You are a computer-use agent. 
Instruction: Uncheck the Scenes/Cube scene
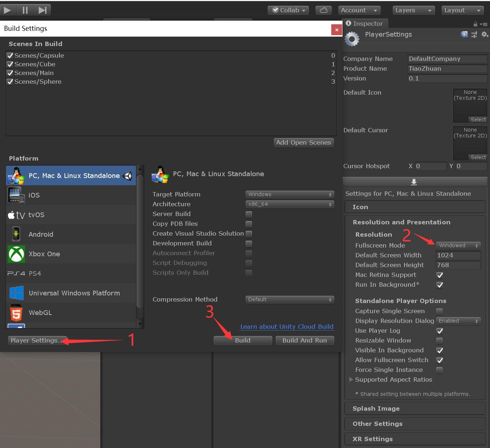coord(10,64)
